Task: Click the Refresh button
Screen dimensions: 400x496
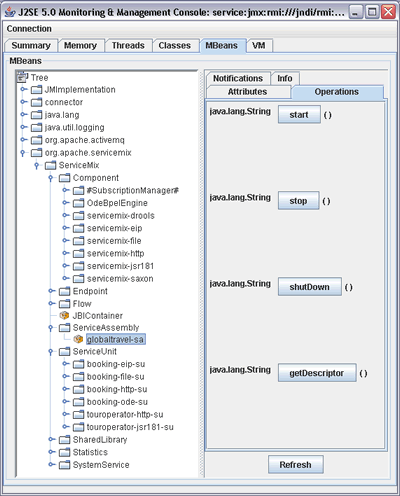Action: coord(296,465)
